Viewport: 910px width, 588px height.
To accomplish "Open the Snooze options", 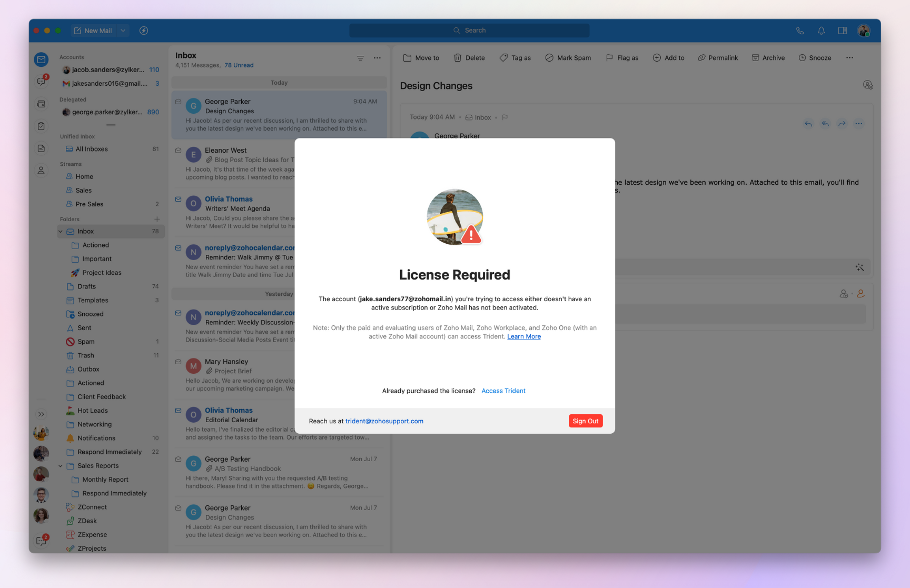I will coord(815,58).
